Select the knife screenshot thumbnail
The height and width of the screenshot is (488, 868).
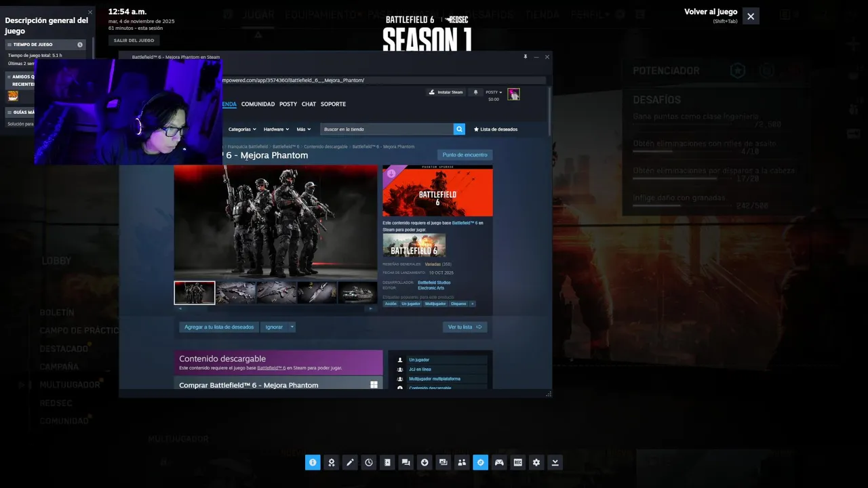click(317, 293)
